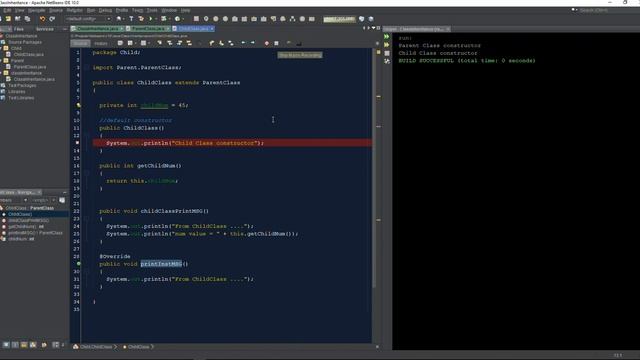This screenshot has width=640, height=360.
Task: Select the Source view button
Action: 80,43
